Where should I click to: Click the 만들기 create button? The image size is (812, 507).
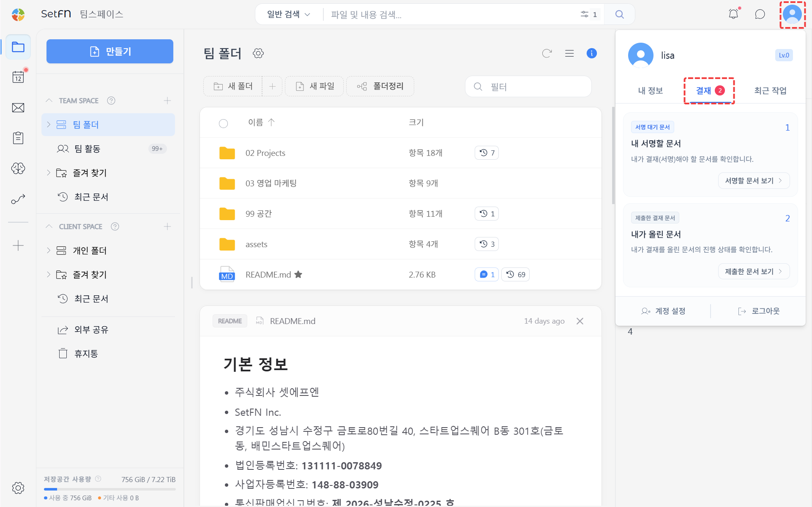(110, 52)
